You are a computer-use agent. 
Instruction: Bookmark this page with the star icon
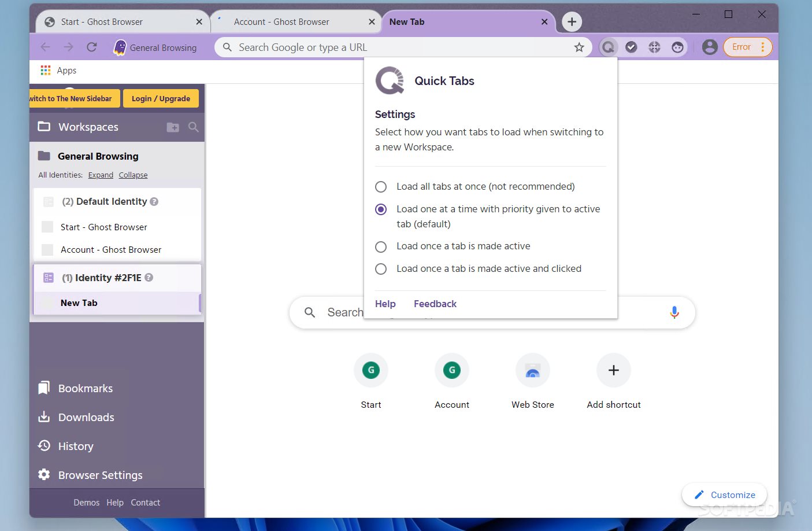[579, 47]
